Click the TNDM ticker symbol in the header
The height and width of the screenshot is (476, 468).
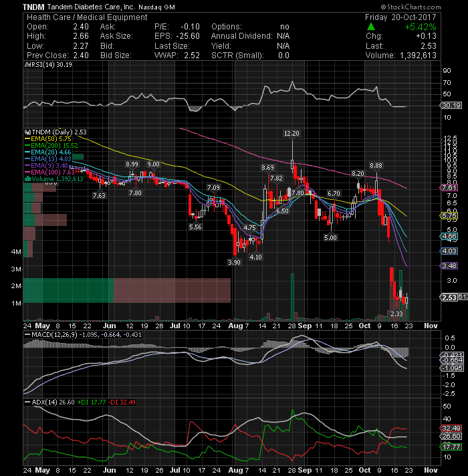(33, 7)
